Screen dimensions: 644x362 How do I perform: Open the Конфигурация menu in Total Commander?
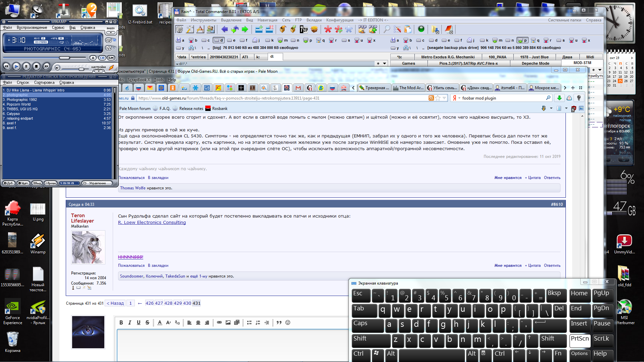pos(339,20)
